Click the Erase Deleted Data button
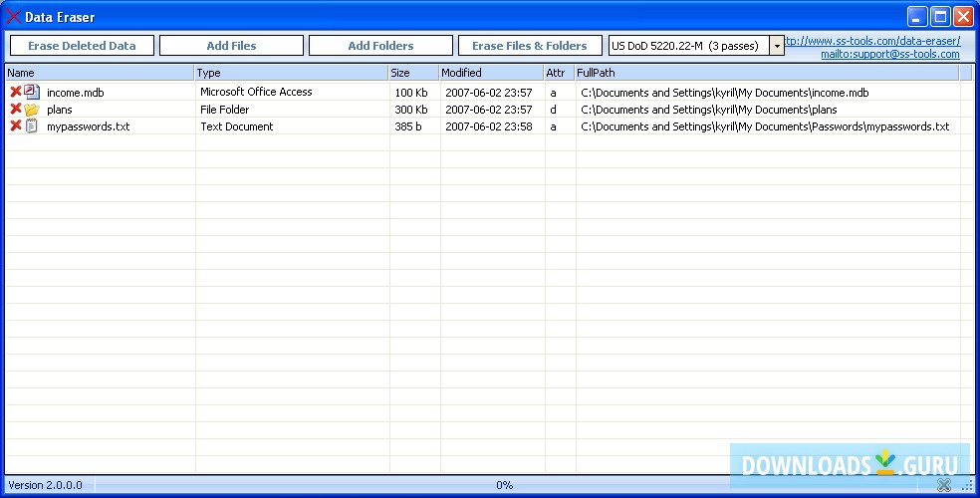Image resolution: width=980 pixels, height=498 pixels. point(82,46)
